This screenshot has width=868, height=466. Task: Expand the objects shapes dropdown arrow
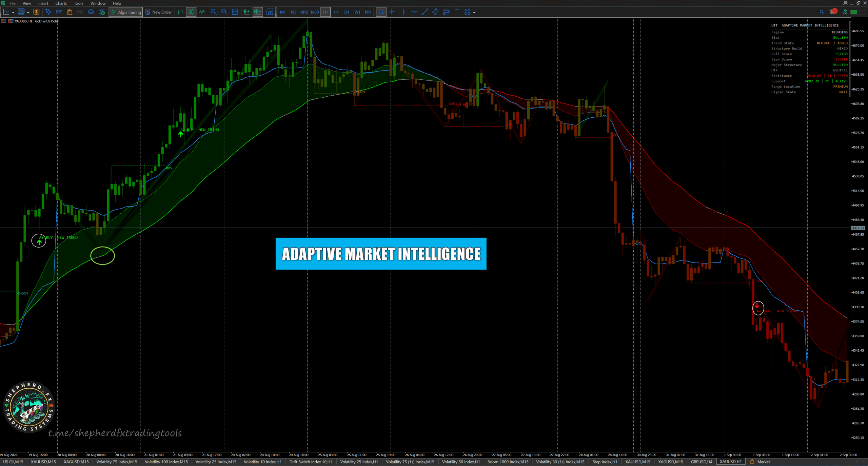pyautogui.click(x=474, y=13)
